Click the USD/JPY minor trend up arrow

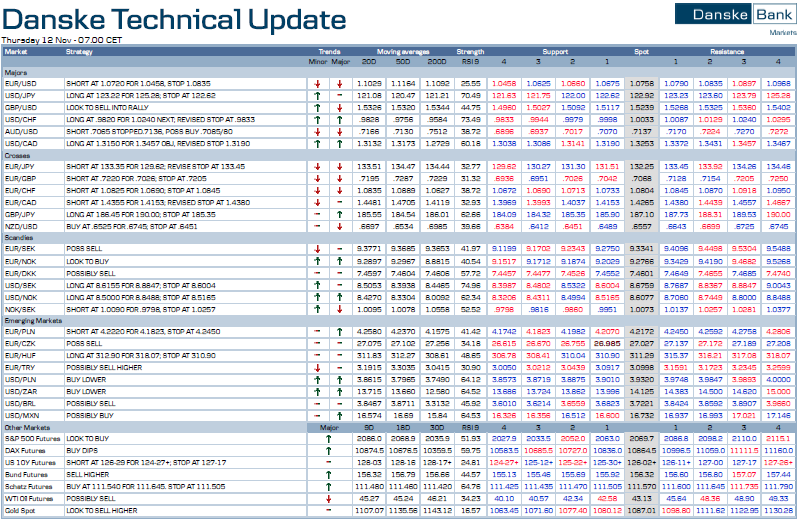(x=316, y=94)
